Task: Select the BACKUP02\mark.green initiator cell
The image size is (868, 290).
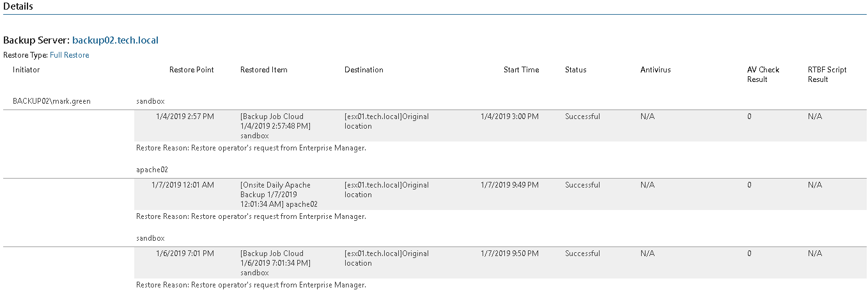Action: coord(52,101)
